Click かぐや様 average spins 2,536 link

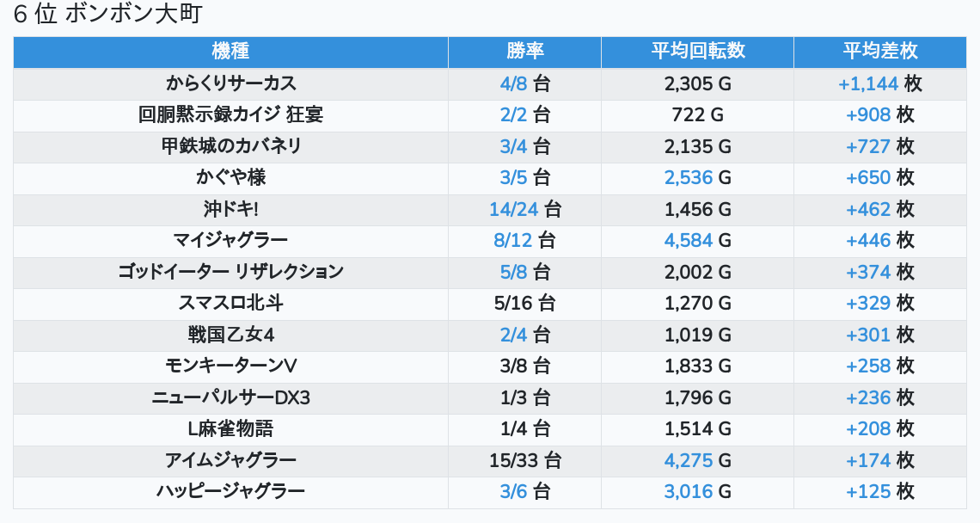pos(689,178)
